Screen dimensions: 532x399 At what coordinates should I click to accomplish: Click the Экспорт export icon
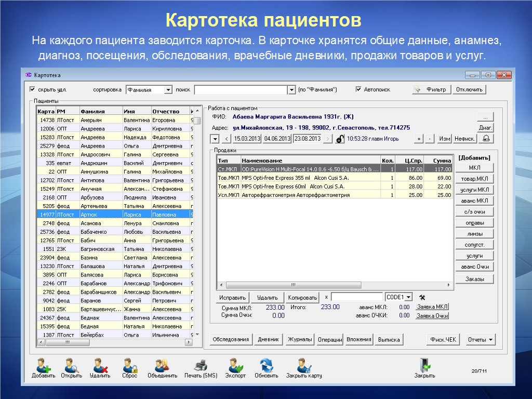point(235,366)
